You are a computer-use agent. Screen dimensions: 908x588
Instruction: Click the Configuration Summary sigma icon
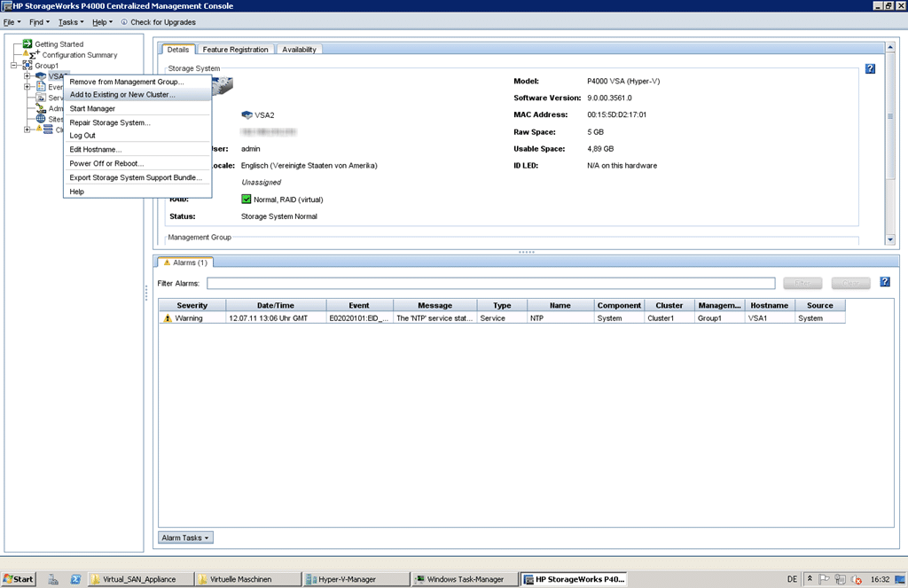[x=35, y=54]
